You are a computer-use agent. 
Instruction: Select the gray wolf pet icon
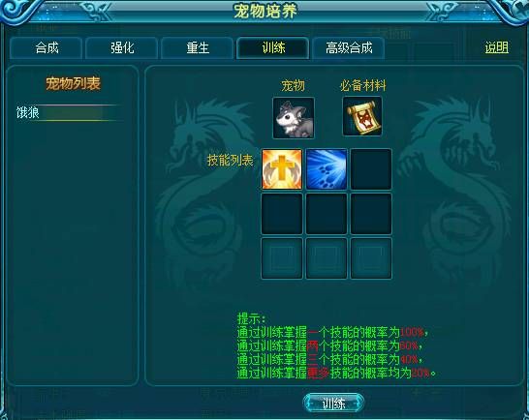294,118
